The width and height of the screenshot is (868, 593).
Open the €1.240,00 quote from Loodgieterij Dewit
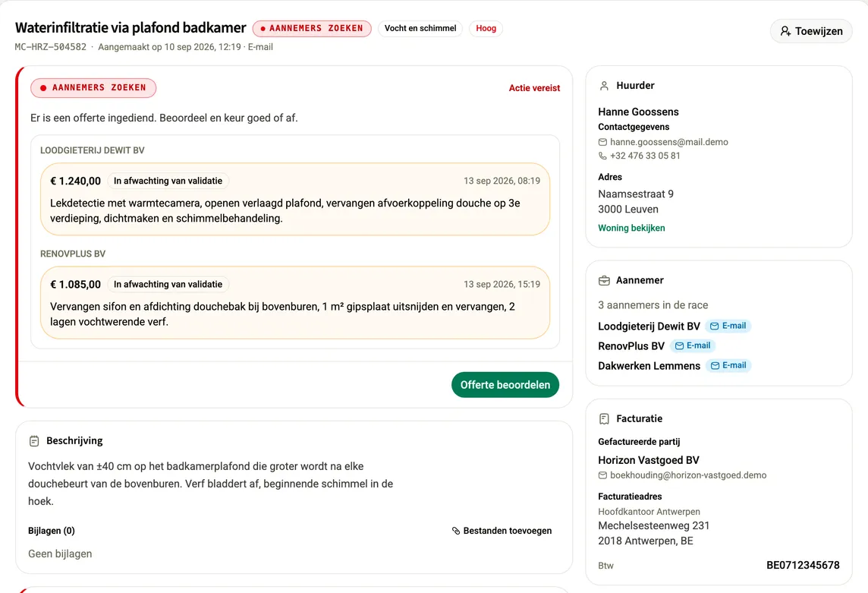[x=295, y=199]
